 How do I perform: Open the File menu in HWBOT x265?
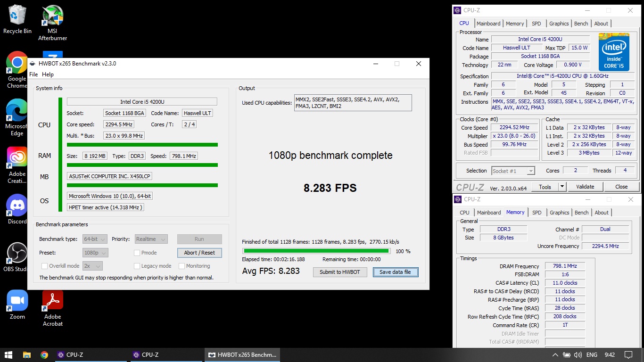pos(33,74)
